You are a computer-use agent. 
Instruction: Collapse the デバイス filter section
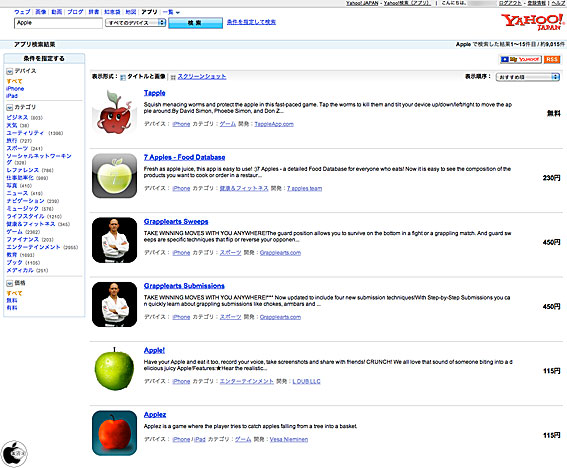click(10, 71)
